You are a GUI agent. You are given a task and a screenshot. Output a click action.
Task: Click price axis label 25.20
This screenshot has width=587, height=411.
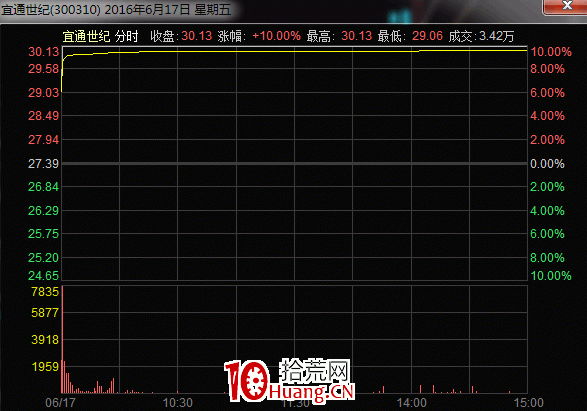(x=44, y=258)
